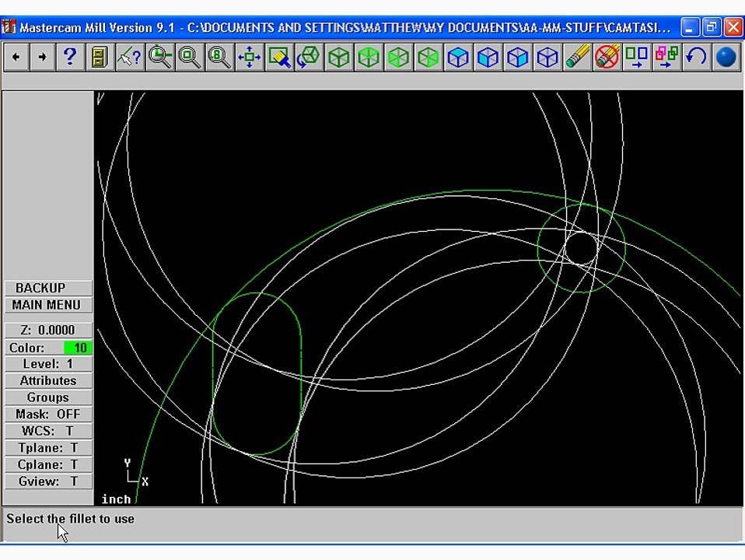Set Gview Front with third green cube
Viewport: 745px width, 560px height.
pyautogui.click(x=398, y=57)
